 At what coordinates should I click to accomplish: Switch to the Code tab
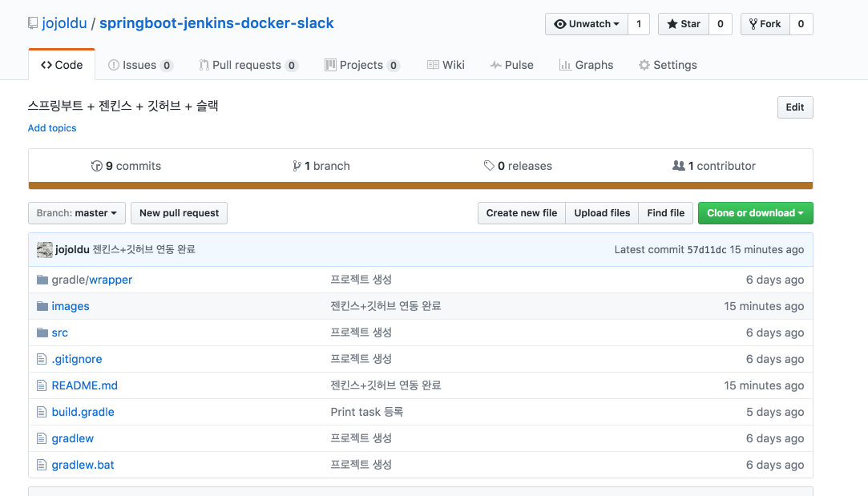coord(62,65)
